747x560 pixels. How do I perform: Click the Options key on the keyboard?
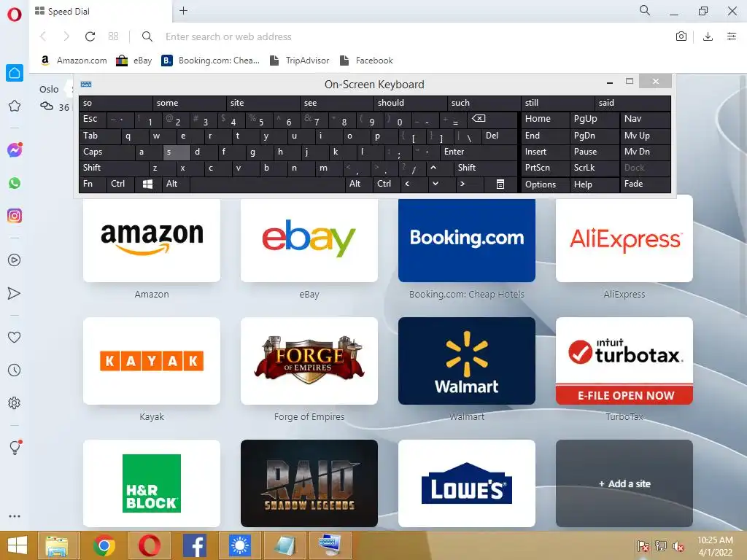(x=545, y=184)
